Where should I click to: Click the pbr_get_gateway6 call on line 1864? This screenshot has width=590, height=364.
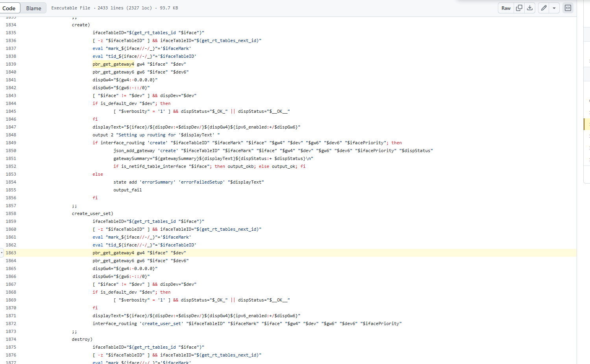click(141, 261)
